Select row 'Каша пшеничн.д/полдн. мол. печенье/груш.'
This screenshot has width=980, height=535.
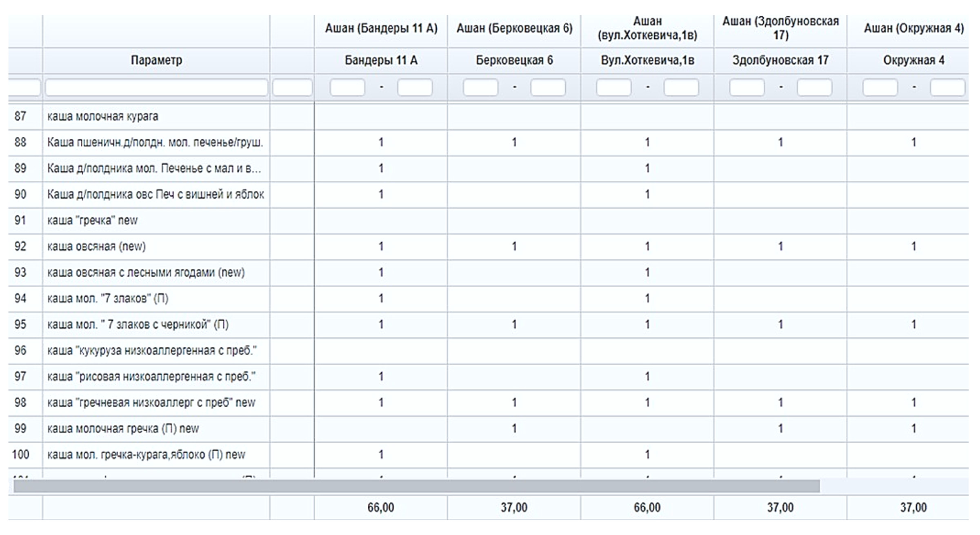tap(489, 142)
